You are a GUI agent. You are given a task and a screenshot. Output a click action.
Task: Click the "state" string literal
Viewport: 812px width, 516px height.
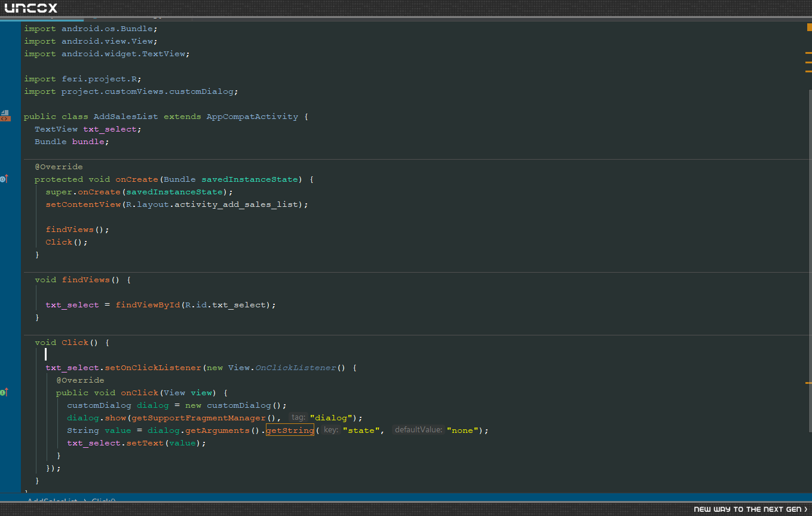click(x=361, y=430)
